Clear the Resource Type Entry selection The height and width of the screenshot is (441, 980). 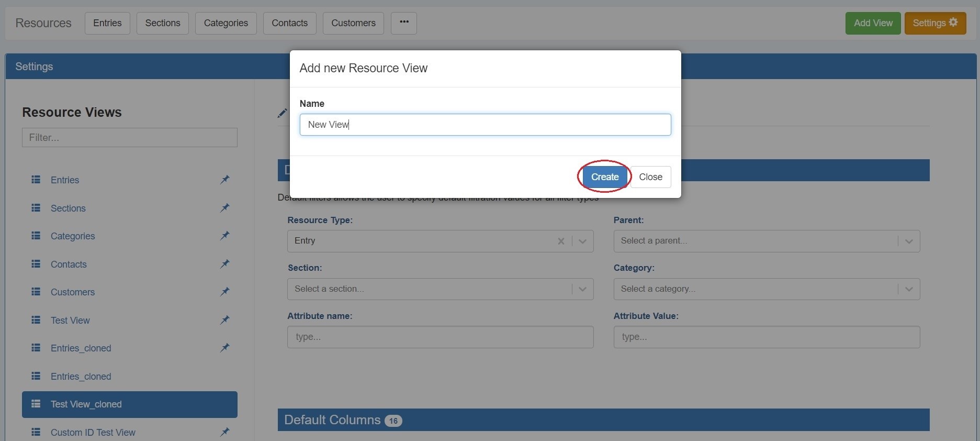tap(561, 241)
